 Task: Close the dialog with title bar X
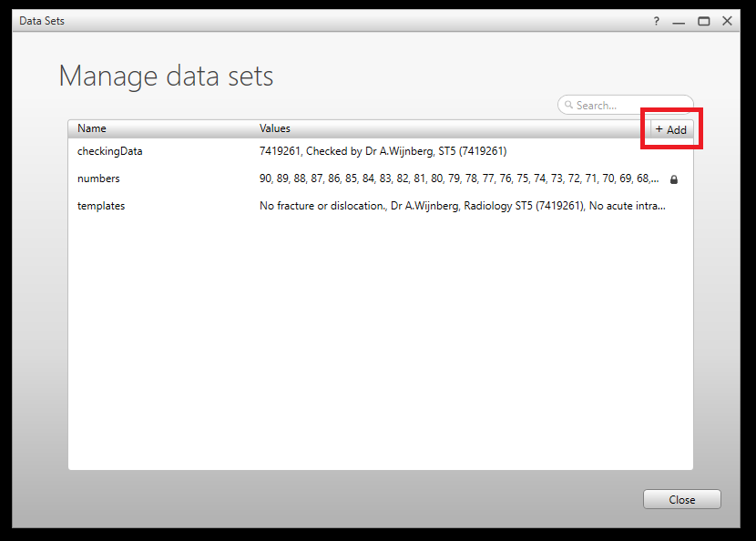pos(727,21)
